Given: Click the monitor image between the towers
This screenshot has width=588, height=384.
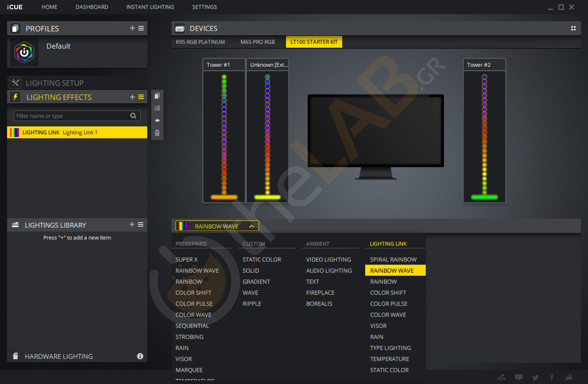Looking at the screenshot, I should (376, 137).
